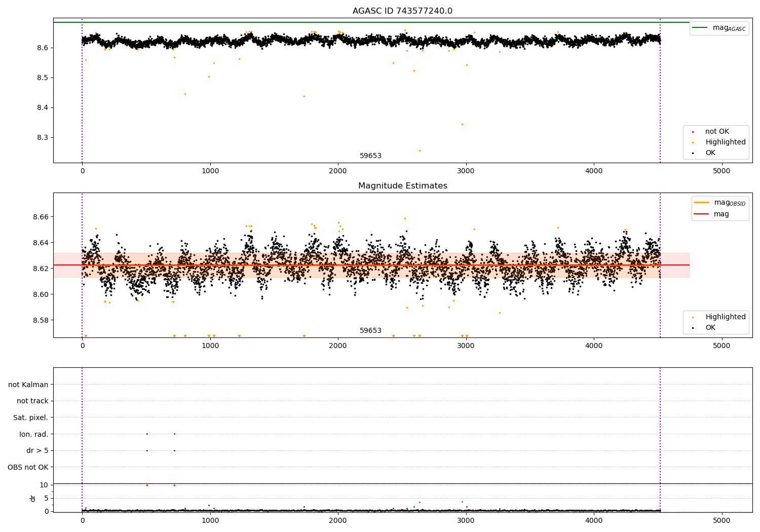Click the red line sample beside 'mag' legend
This screenshot has width=760, height=532.
702,214
